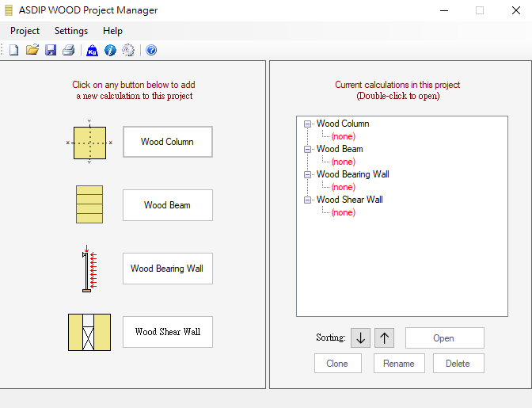The width and height of the screenshot is (532, 408).
Task: Select Wood Column in the calculations tree
Action: 343,124
